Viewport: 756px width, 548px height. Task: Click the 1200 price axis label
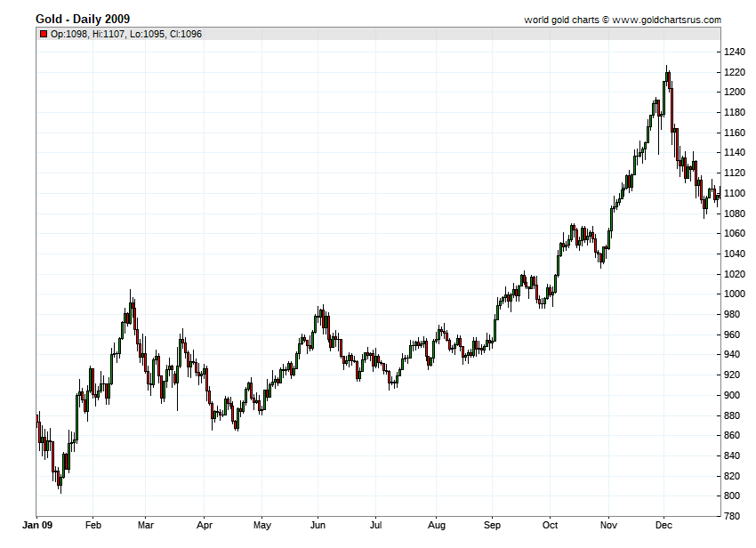735,93
